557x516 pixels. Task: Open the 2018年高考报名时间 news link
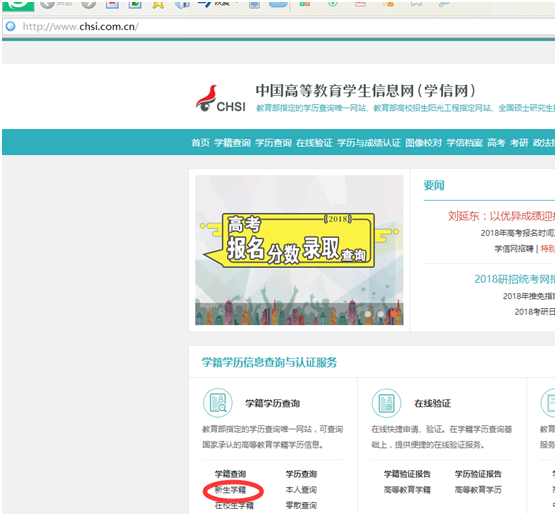click(518, 233)
